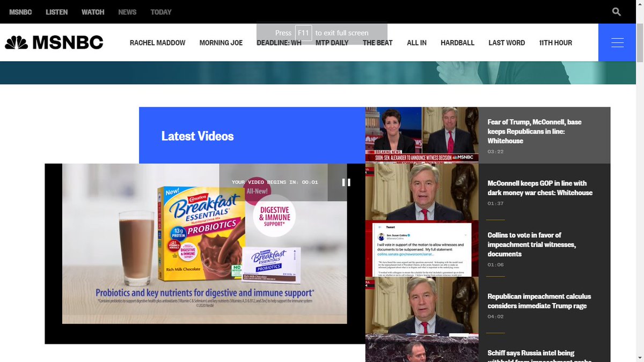Click the 04:02 video duration

(x=495, y=317)
